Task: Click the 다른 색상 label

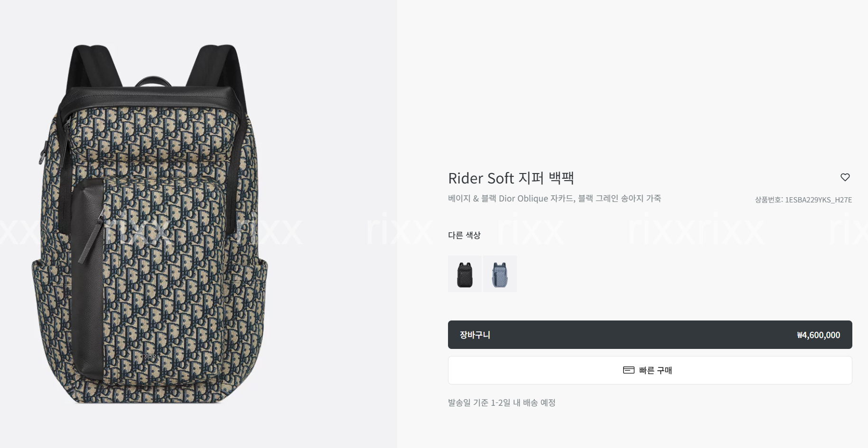Action: 464,235
